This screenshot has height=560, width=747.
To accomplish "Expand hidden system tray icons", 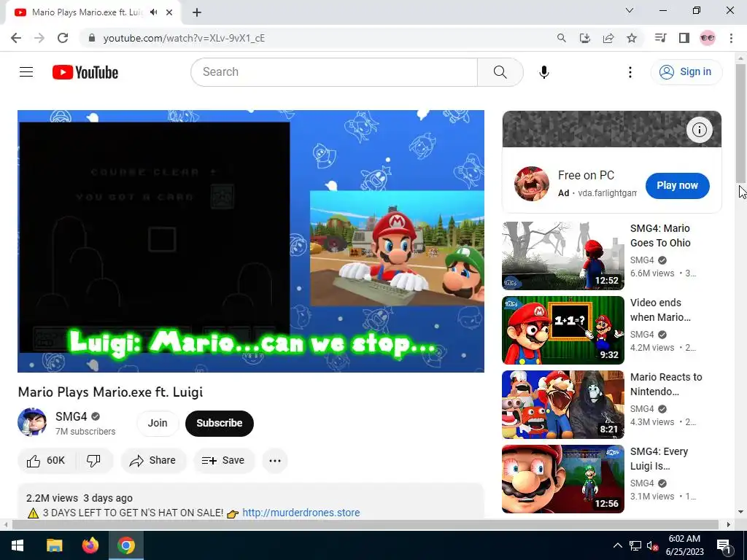I will tap(617, 545).
